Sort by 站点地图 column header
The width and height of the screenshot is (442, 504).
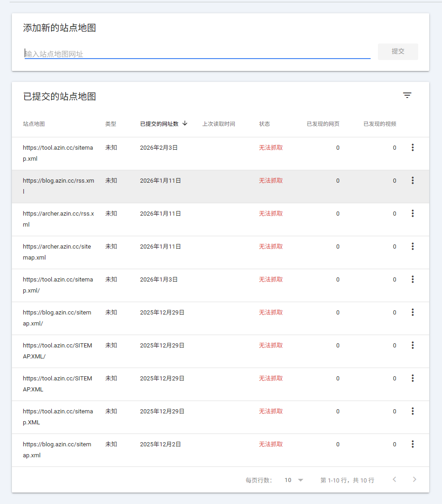tap(34, 124)
